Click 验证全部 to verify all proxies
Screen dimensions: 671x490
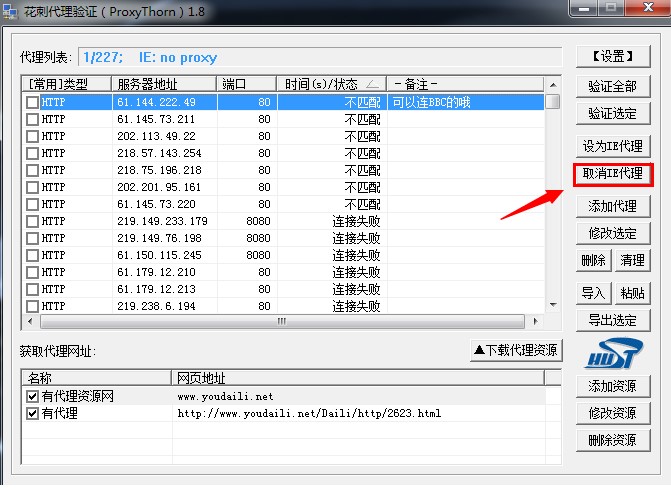click(x=613, y=86)
